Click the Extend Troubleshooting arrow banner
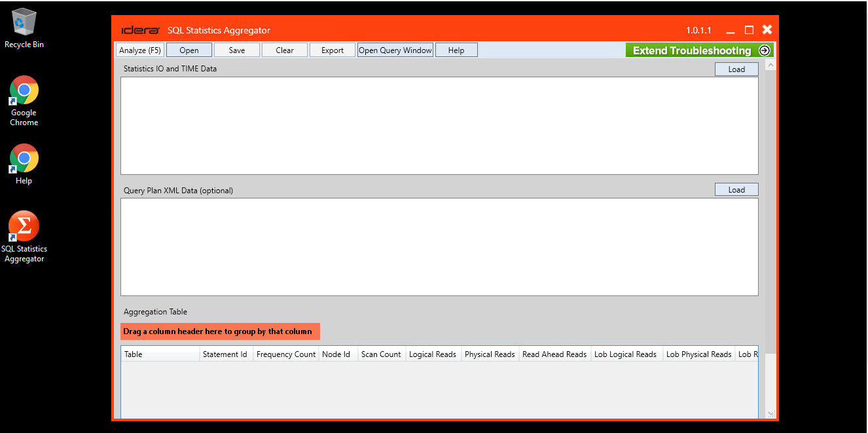 pyautogui.click(x=699, y=50)
